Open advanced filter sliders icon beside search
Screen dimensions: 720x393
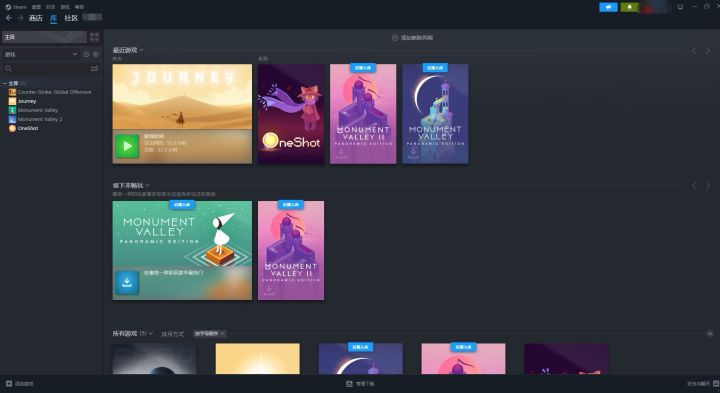pyautogui.click(x=94, y=68)
